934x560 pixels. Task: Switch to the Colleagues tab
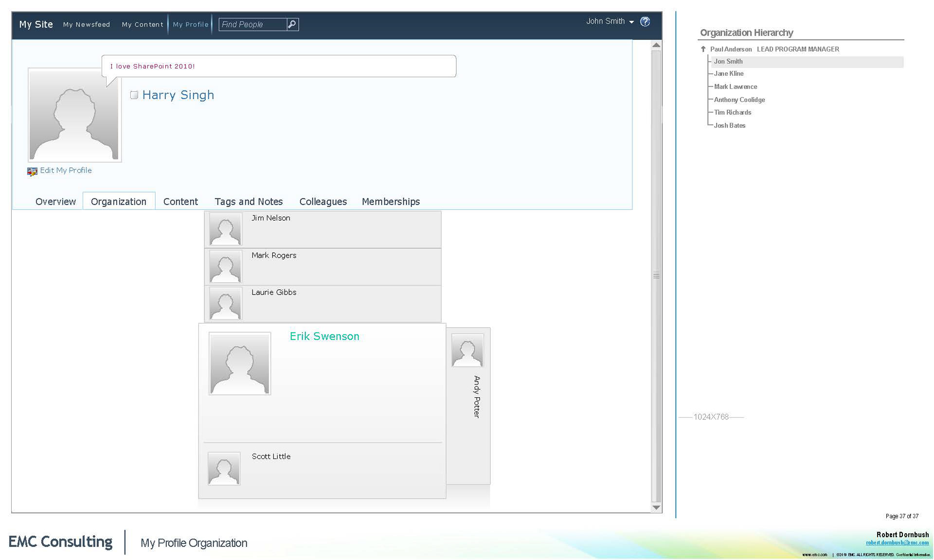point(323,202)
